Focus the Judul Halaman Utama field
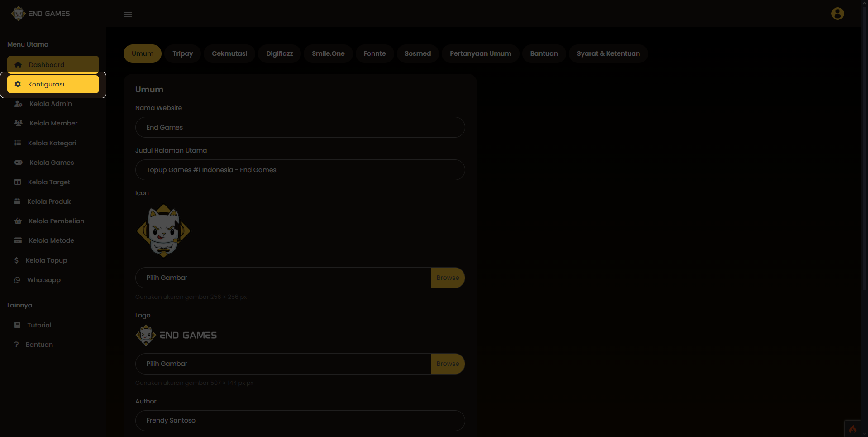Screen dimensions: 868x437 [300, 170]
